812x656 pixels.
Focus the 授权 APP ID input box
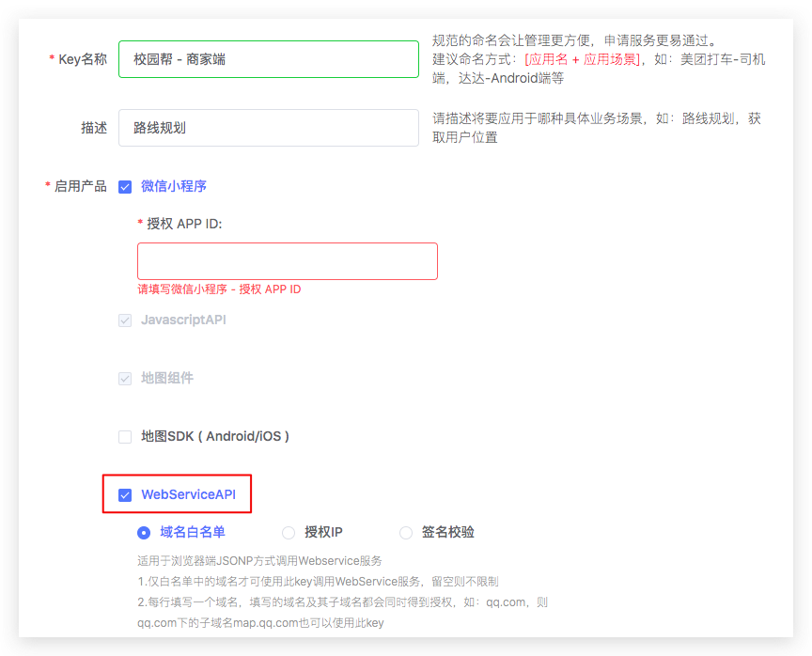tap(288, 261)
